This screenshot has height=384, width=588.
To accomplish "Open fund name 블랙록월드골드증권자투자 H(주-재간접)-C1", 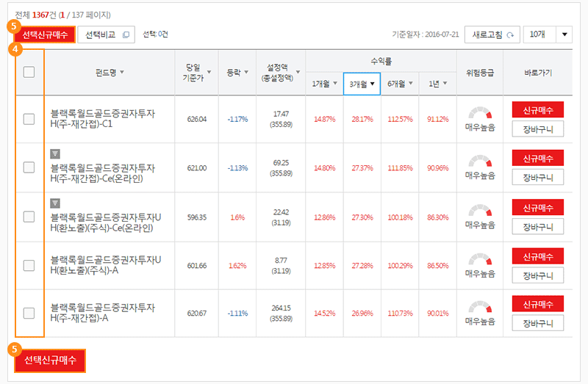I will click(103, 119).
